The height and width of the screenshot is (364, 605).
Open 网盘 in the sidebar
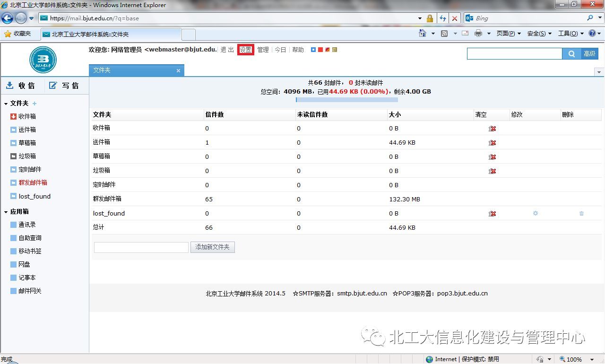[25, 264]
